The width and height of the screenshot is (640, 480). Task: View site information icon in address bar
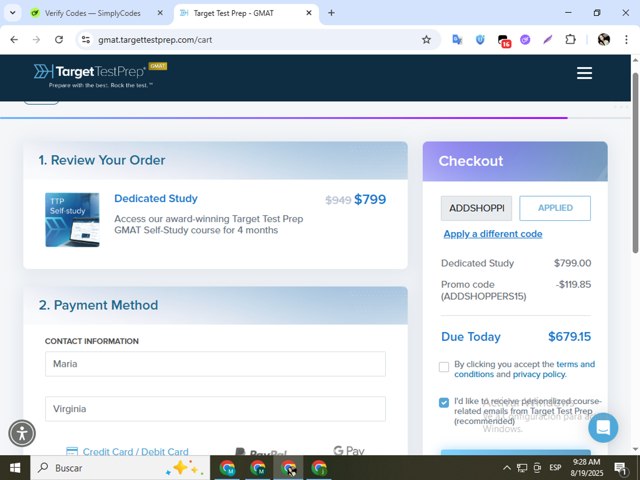point(86,40)
